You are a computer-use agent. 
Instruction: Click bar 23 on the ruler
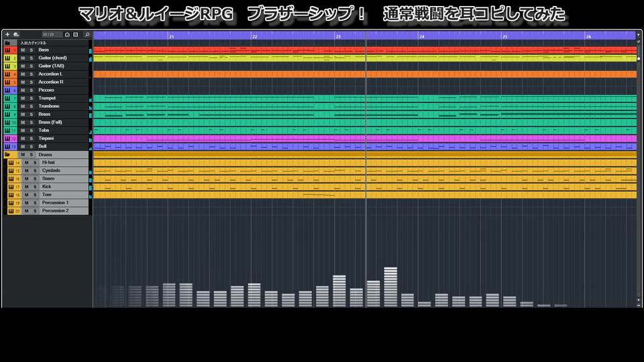(x=338, y=36)
